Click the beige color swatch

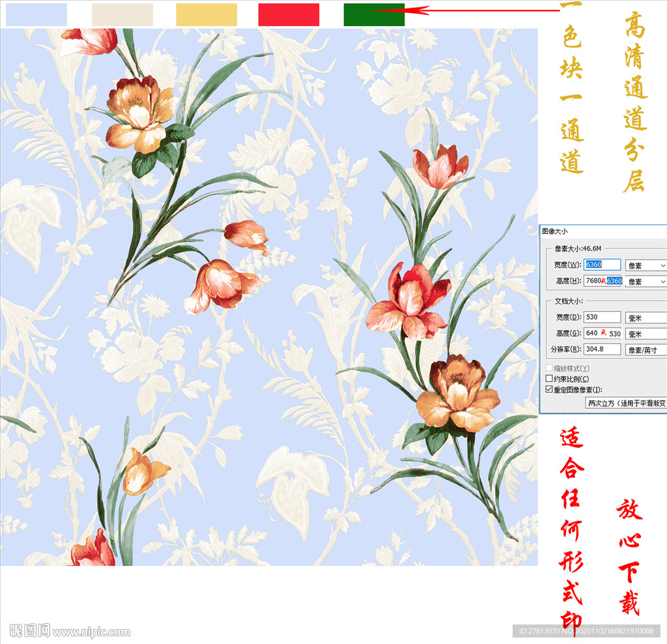pyautogui.click(x=122, y=15)
